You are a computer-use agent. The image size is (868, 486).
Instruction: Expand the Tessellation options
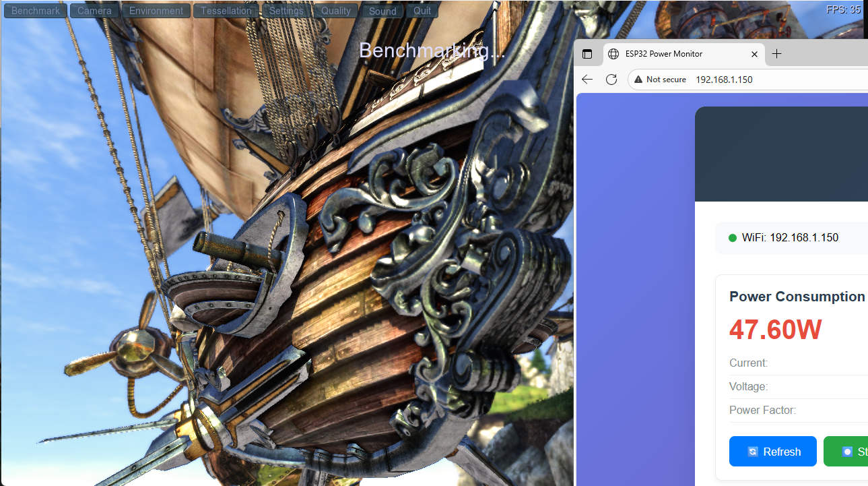click(226, 11)
